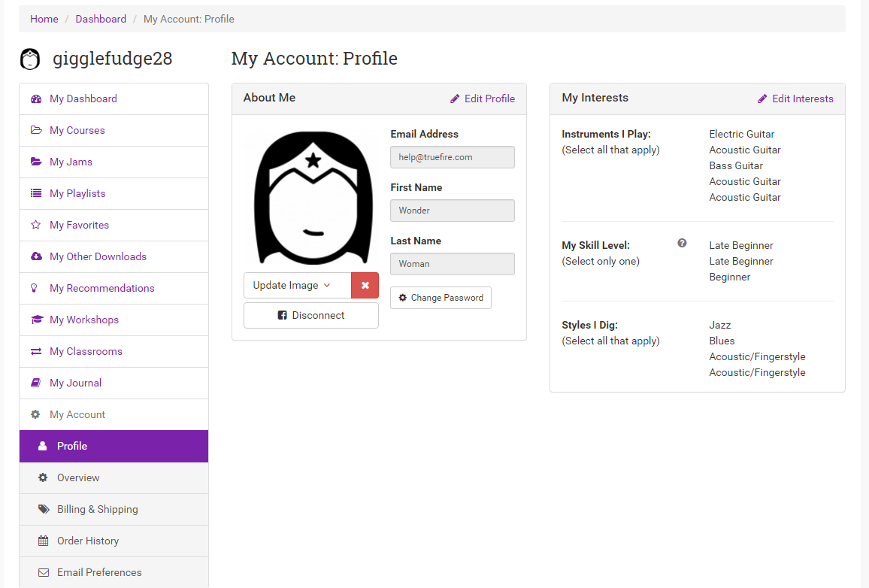
Task: Go to My Courses in sidebar
Action: tap(114, 131)
